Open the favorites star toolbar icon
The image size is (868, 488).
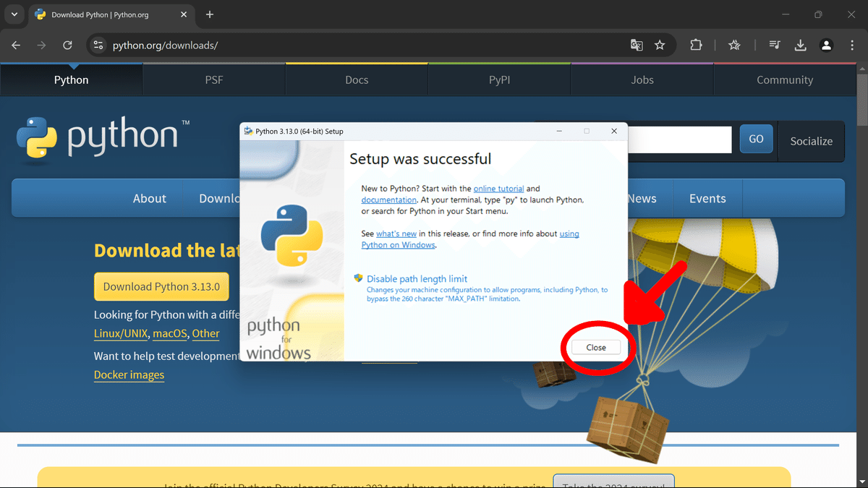[x=734, y=45]
